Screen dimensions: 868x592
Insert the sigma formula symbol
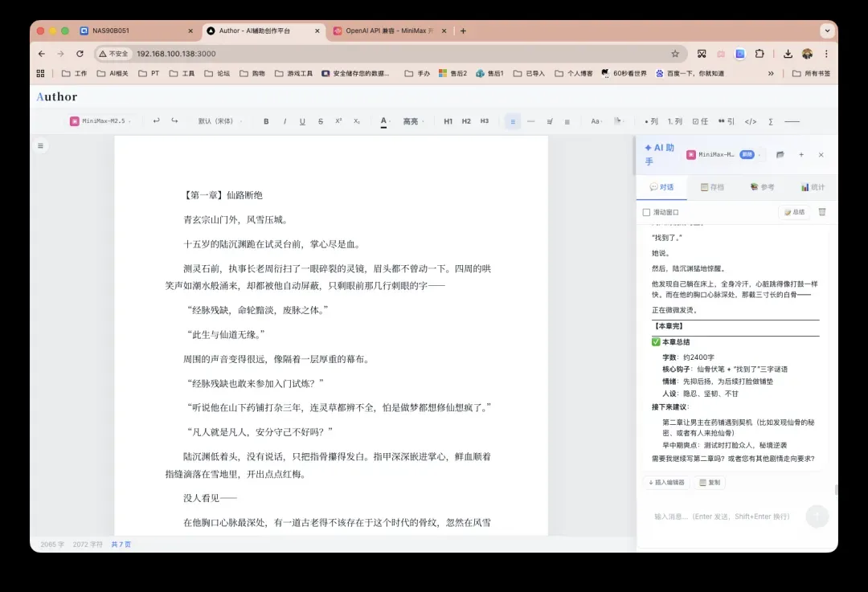point(771,121)
